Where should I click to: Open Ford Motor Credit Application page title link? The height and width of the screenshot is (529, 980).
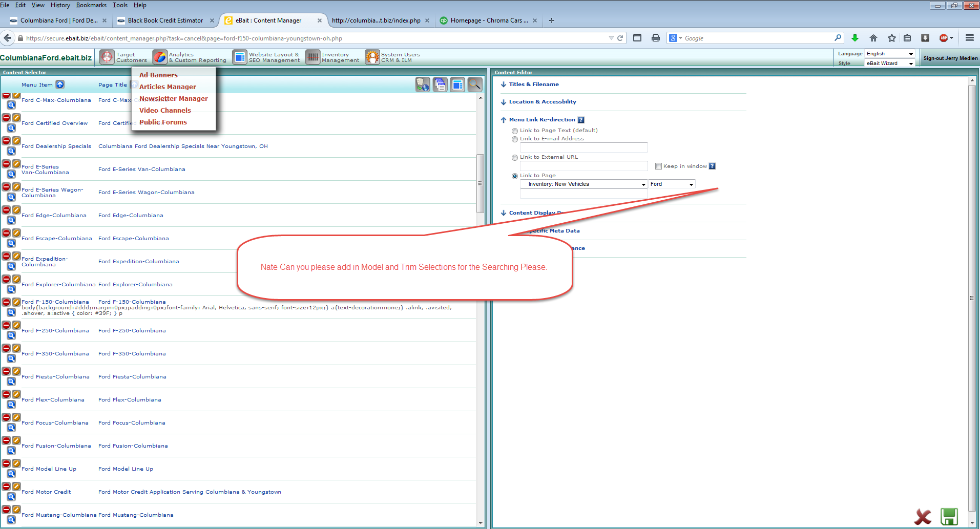pos(190,492)
